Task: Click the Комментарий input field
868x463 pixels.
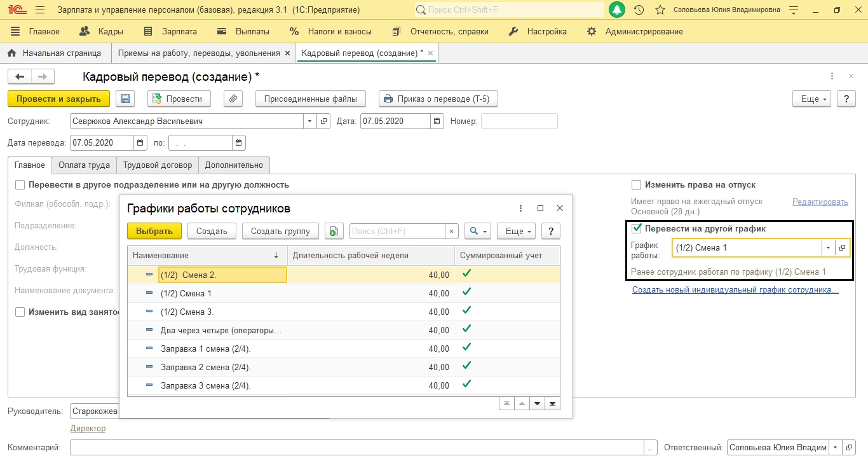Action: click(x=356, y=448)
